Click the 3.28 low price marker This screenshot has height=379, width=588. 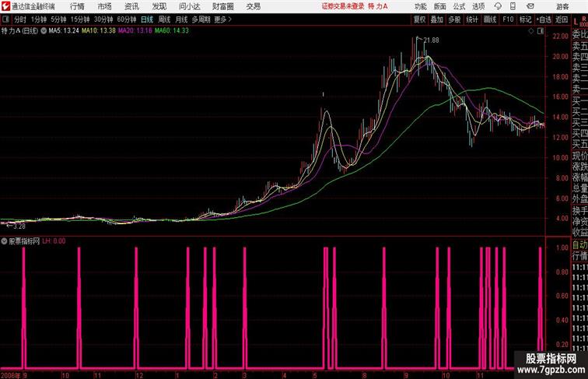point(19,226)
